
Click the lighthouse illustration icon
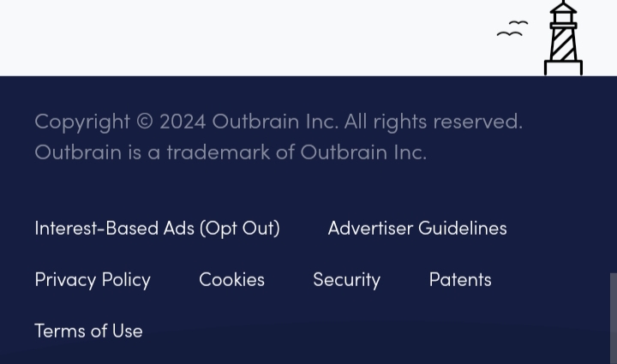click(x=563, y=38)
